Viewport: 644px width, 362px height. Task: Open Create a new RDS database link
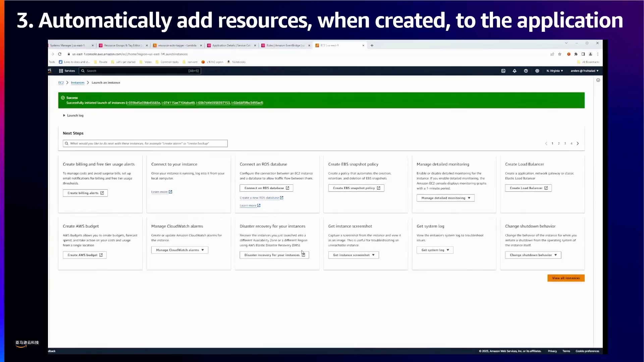[261, 198]
